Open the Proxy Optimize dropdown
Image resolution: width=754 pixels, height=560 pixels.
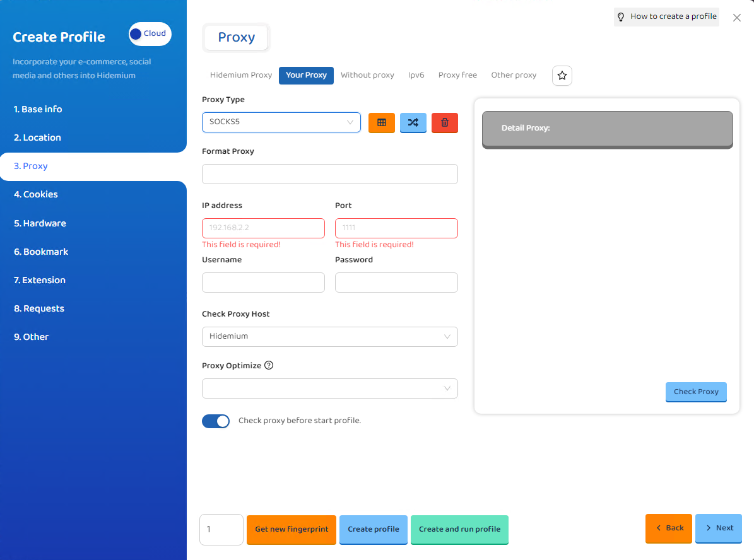(x=329, y=388)
